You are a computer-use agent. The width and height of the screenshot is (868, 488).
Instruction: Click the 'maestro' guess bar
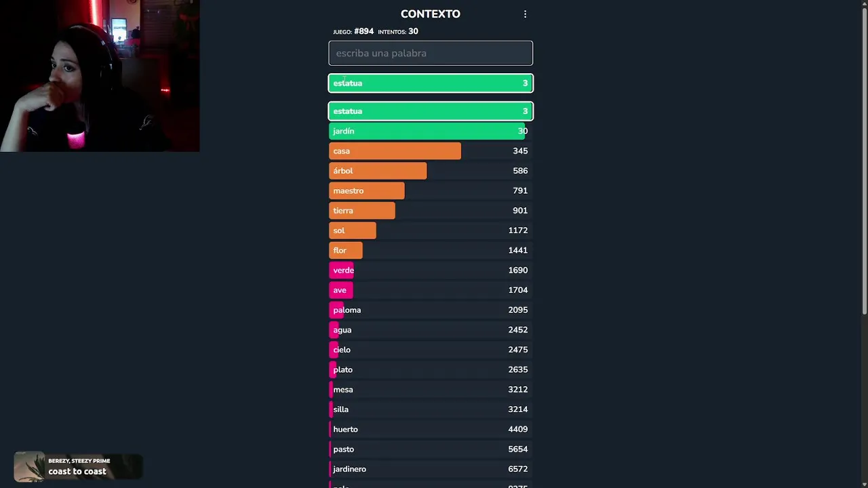pyautogui.click(x=367, y=191)
